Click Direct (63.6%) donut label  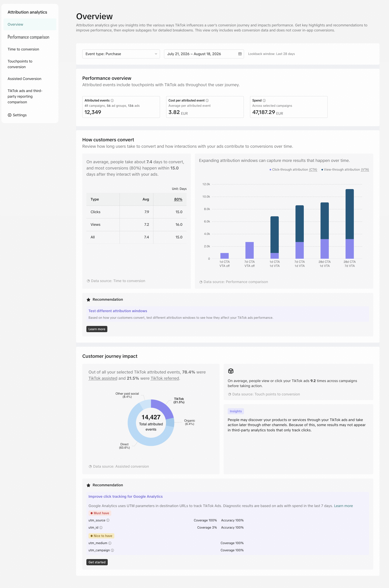(x=124, y=446)
